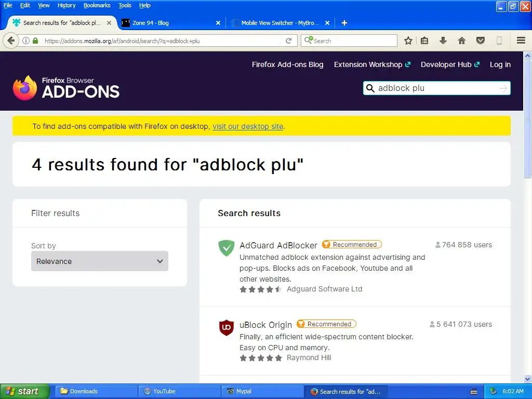
Task: Click the AdGuard star rating
Action: (x=261, y=289)
